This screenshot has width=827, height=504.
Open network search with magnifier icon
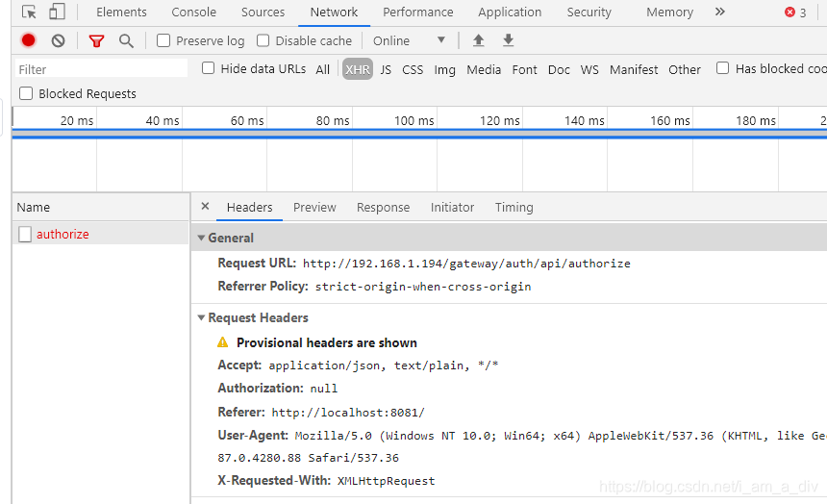[126, 40]
